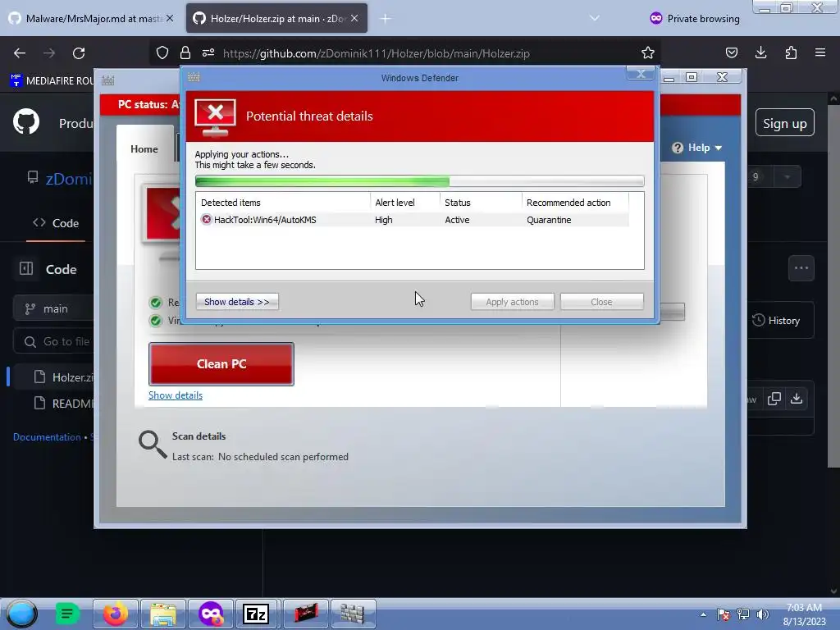Close the Holzer/Holzer.zip browser tab

pos(354,18)
